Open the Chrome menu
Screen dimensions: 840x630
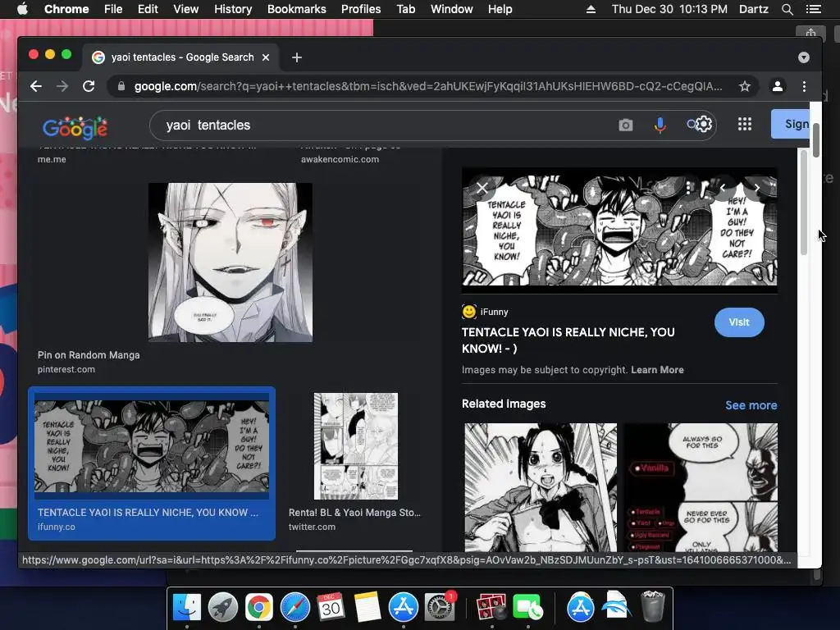click(x=66, y=9)
